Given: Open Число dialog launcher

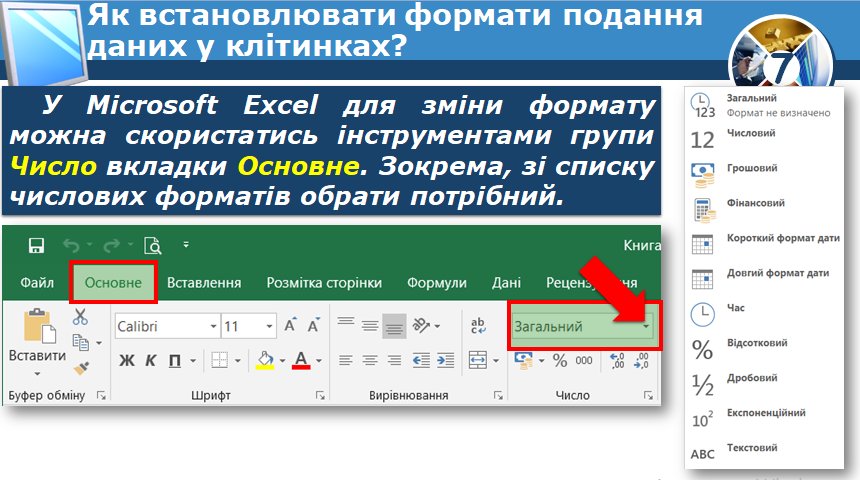Looking at the screenshot, I should [648, 396].
